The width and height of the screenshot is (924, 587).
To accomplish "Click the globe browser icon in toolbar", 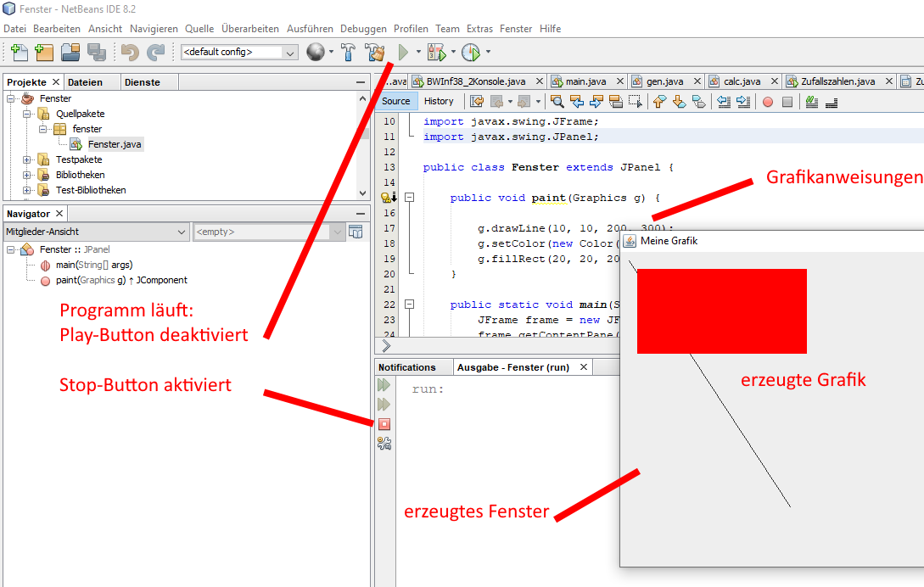I will (316, 53).
